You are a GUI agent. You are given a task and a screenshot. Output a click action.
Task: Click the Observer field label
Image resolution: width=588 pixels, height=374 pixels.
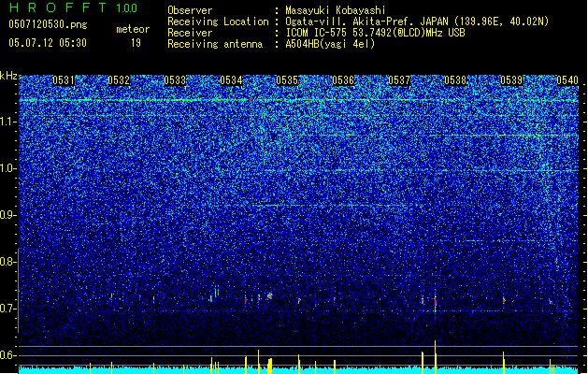[x=190, y=10]
